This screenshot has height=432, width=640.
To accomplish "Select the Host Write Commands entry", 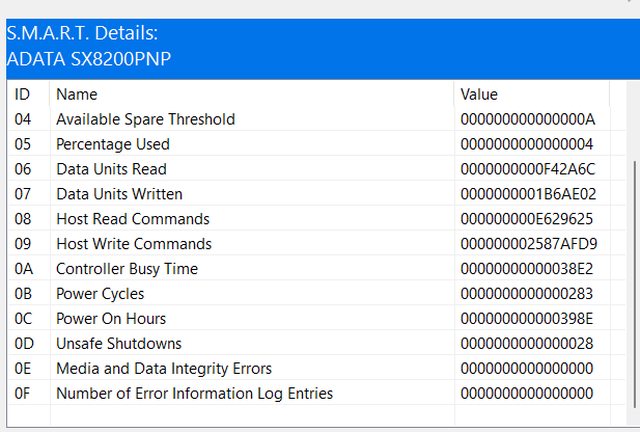I will click(134, 244).
